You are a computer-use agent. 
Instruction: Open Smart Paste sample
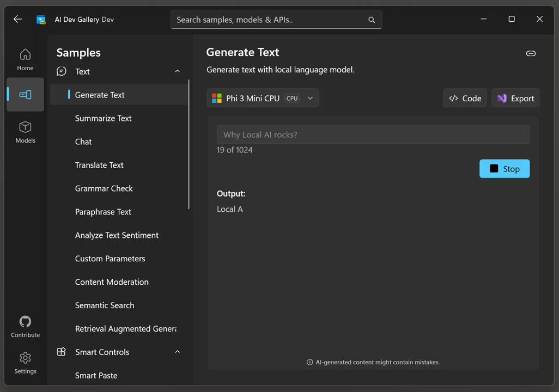pos(119,376)
